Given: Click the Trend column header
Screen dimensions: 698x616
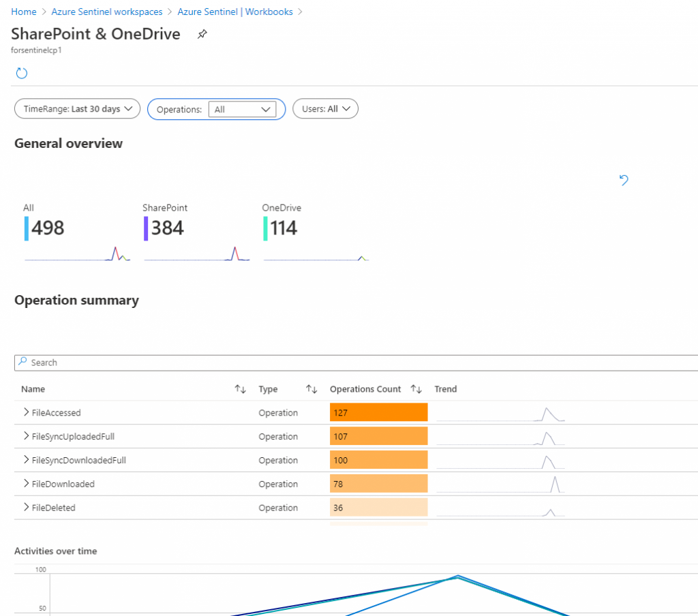Looking at the screenshot, I should [446, 389].
